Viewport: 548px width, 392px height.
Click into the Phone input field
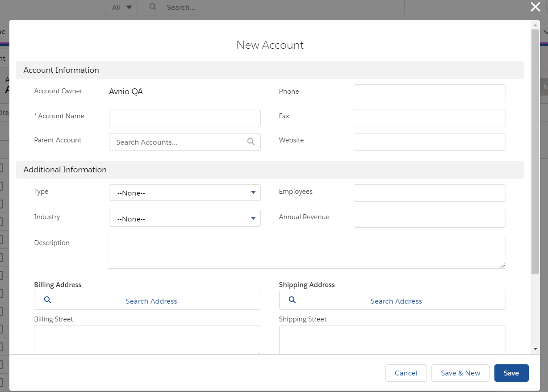click(429, 93)
